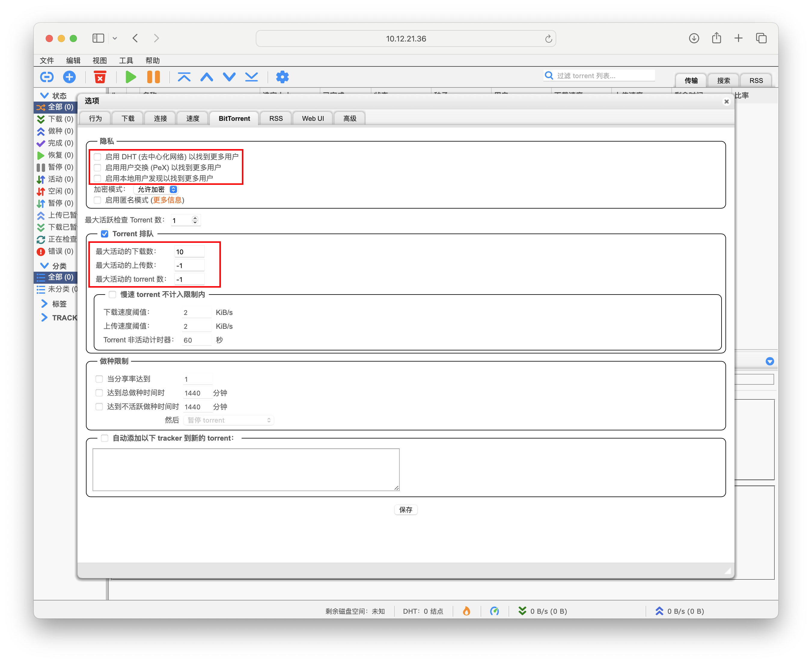Switch to the 搜索 main tab
This screenshot has width=812, height=663.
[723, 81]
